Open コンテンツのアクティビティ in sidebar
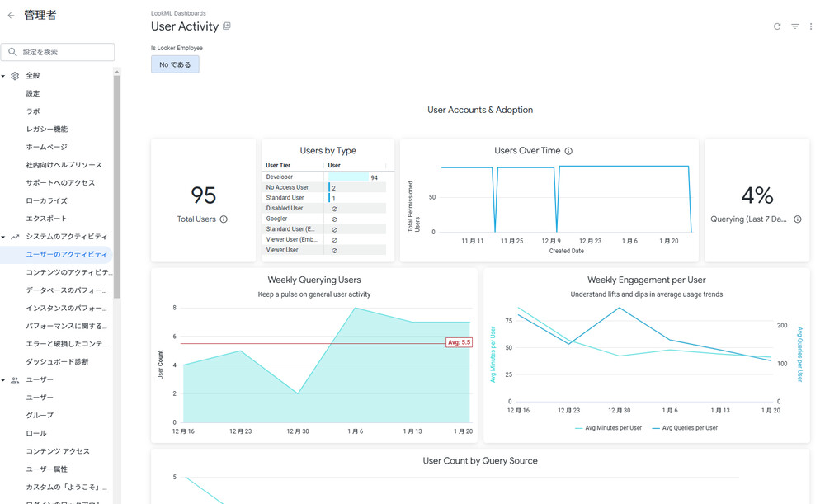825x504 pixels. [x=68, y=272]
